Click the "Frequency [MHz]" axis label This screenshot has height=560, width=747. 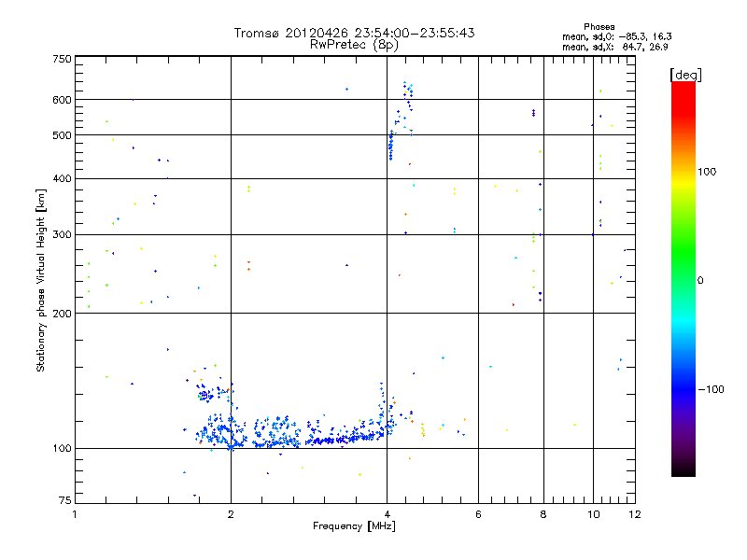tap(354, 526)
